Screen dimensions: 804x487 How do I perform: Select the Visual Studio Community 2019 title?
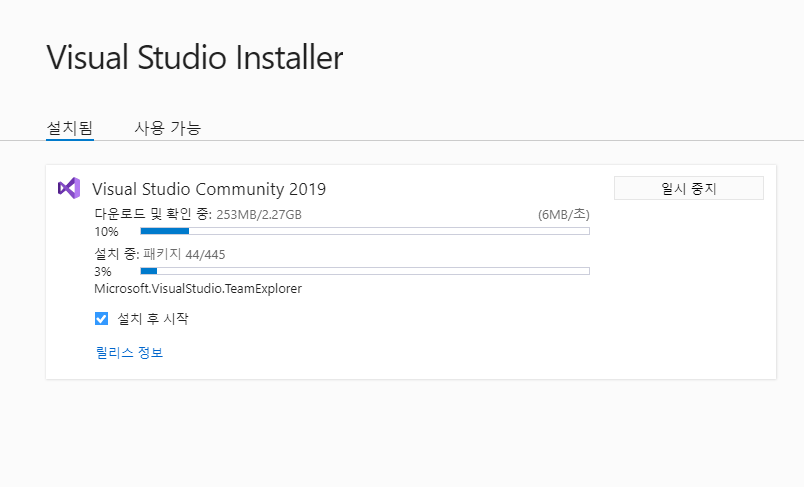[209, 189]
